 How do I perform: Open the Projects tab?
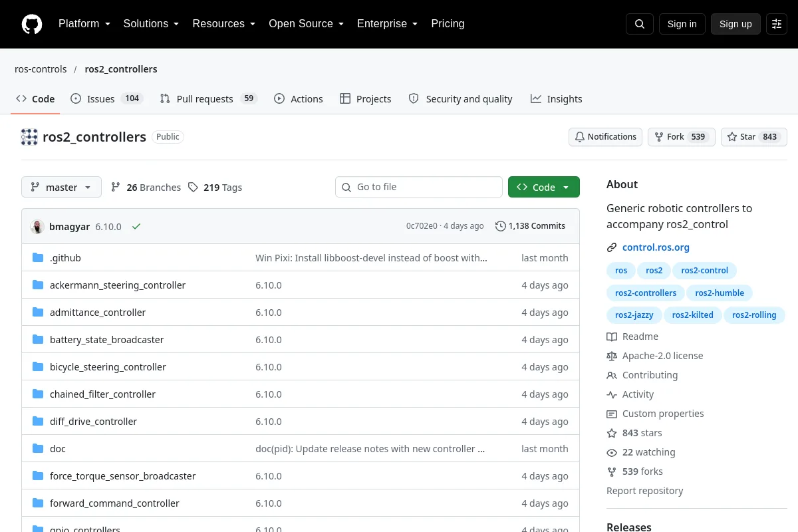[365, 98]
